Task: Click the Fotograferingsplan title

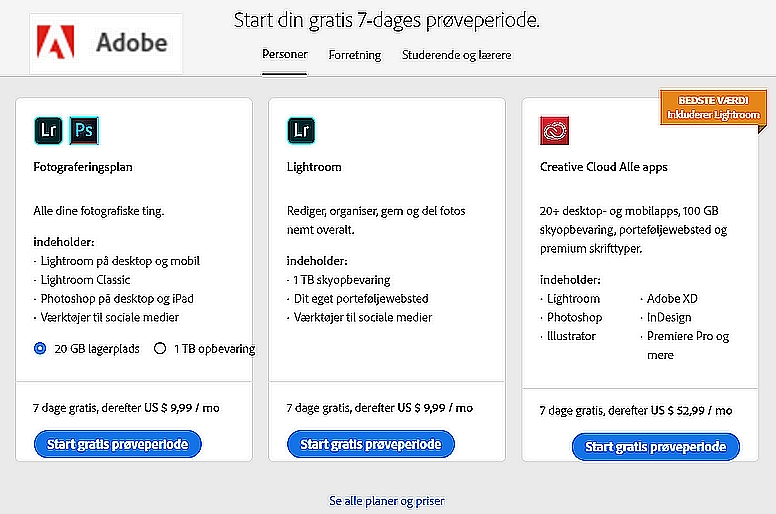Action: [83, 167]
